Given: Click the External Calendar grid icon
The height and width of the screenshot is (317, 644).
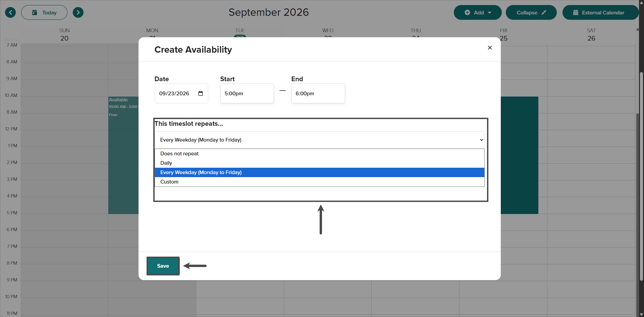Looking at the screenshot, I should point(576,12).
